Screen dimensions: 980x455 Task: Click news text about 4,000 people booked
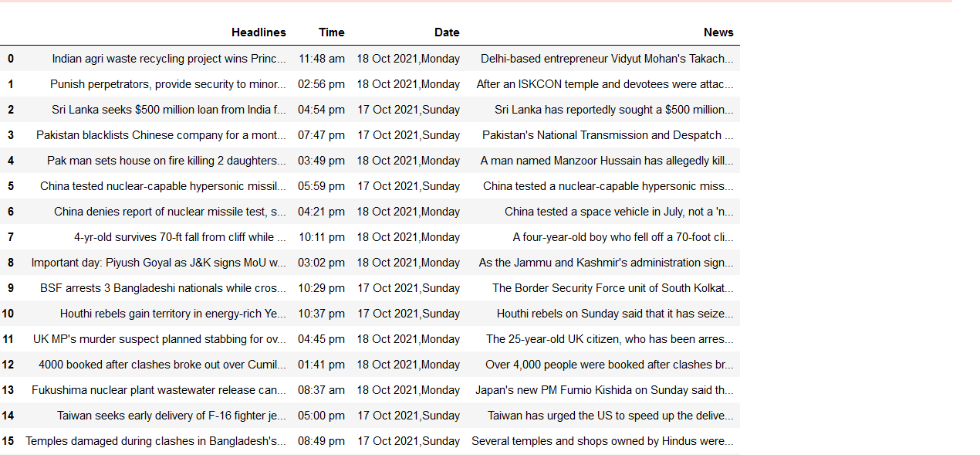click(x=610, y=365)
